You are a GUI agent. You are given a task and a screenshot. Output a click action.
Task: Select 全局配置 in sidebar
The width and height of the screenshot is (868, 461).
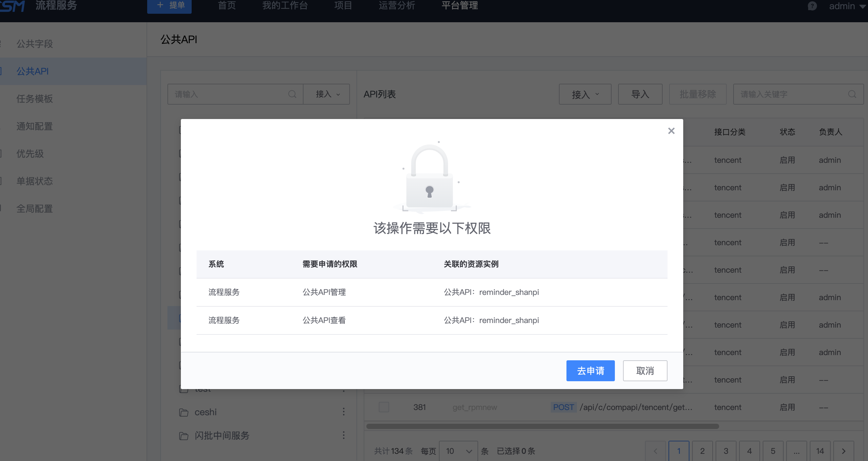(35, 209)
